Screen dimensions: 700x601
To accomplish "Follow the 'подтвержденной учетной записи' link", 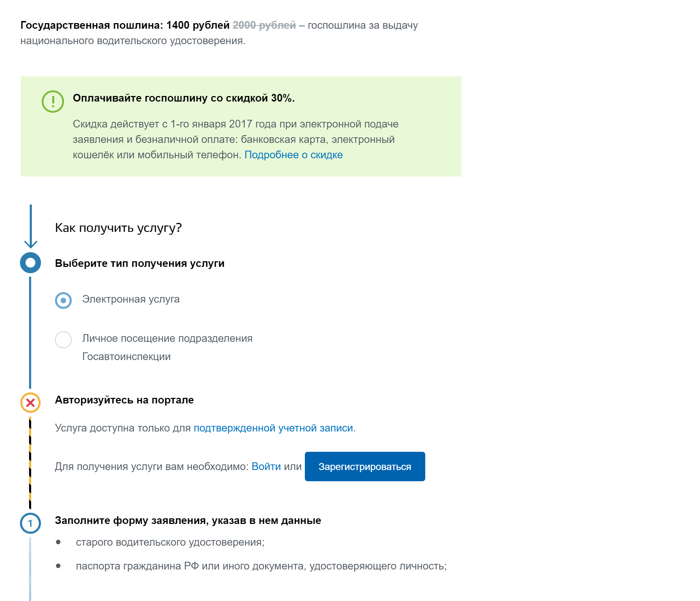I will pyautogui.click(x=273, y=428).
